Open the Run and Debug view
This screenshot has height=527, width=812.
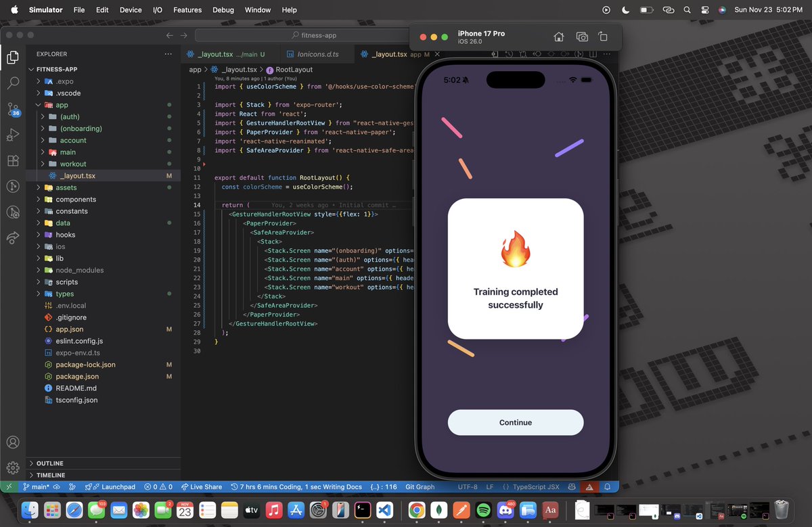tap(13, 135)
